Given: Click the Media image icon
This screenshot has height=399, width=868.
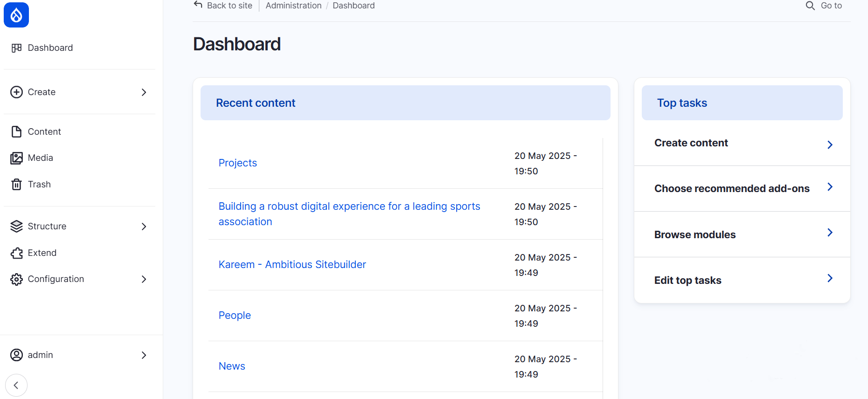Looking at the screenshot, I should tap(17, 158).
